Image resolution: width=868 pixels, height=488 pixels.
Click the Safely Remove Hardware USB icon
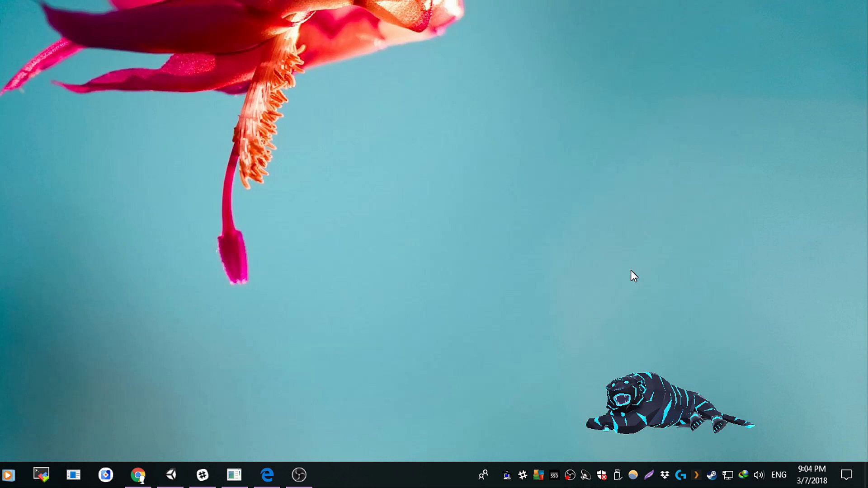(x=618, y=475)
